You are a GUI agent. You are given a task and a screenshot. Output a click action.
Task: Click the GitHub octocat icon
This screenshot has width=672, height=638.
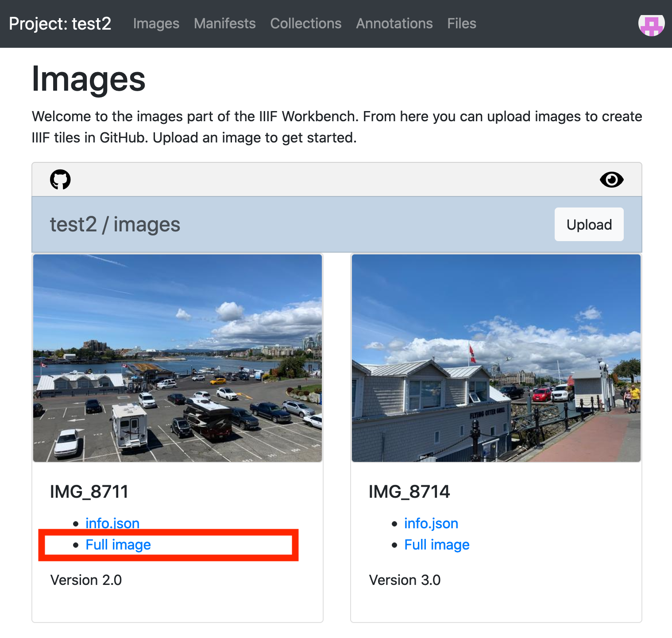60,180
